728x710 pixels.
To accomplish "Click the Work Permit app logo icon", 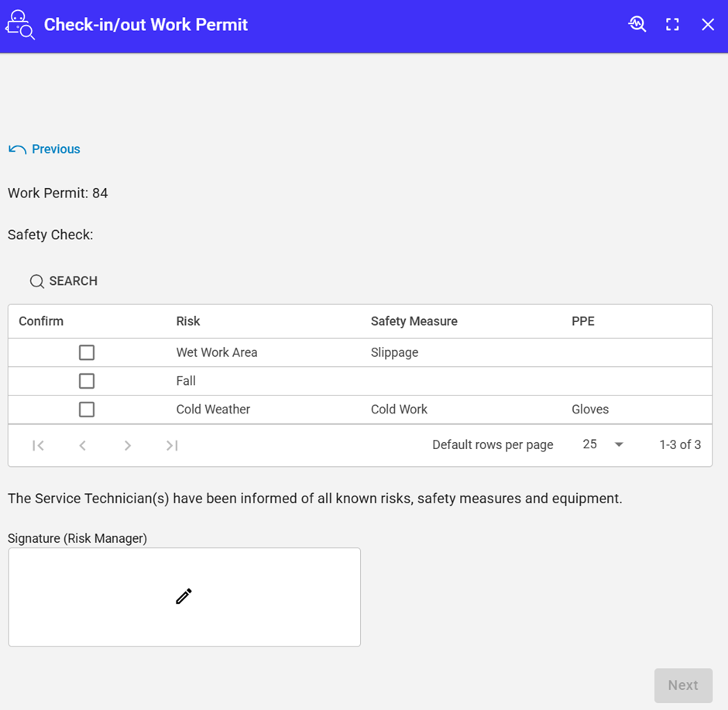I will [20, 25].
